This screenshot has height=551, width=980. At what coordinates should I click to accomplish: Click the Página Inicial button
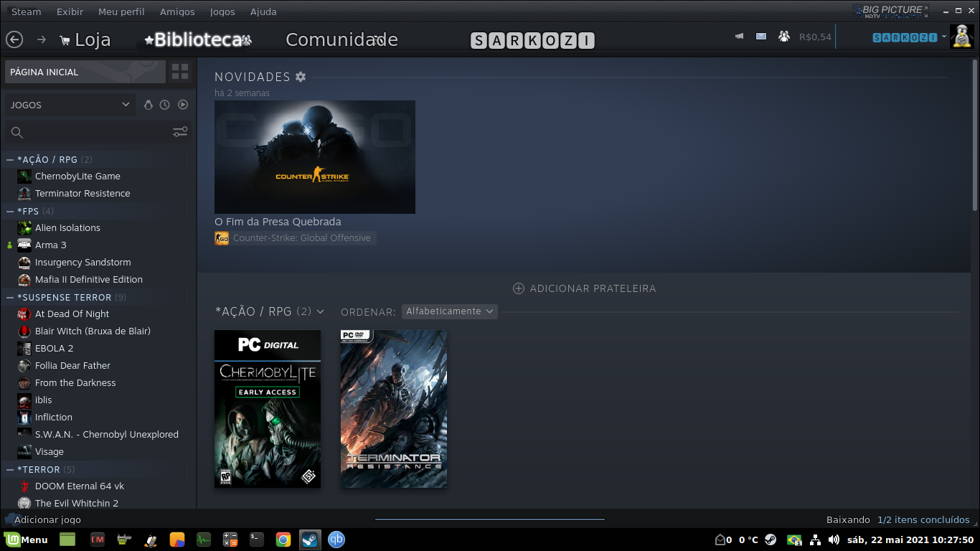(x=85, y=72)
